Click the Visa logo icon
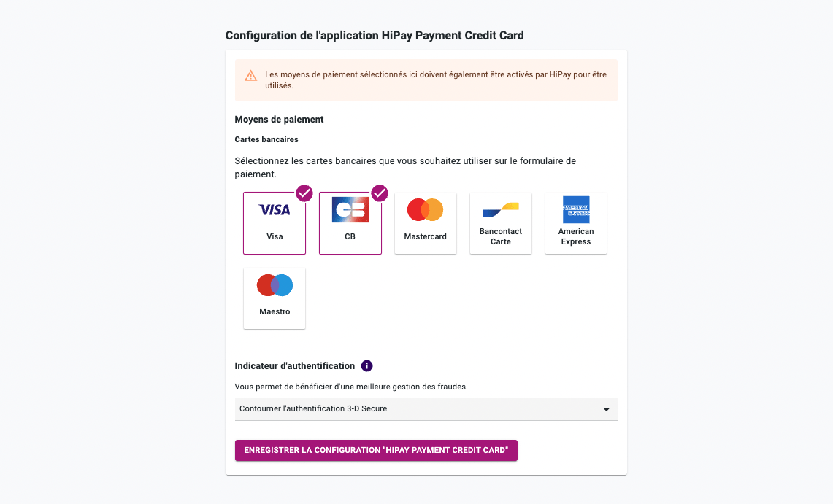 274,209
